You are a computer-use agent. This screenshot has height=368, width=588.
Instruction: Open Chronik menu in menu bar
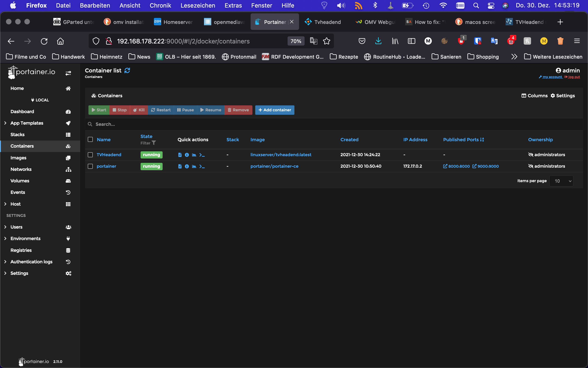pyautogui.click(x=160, y=5)
